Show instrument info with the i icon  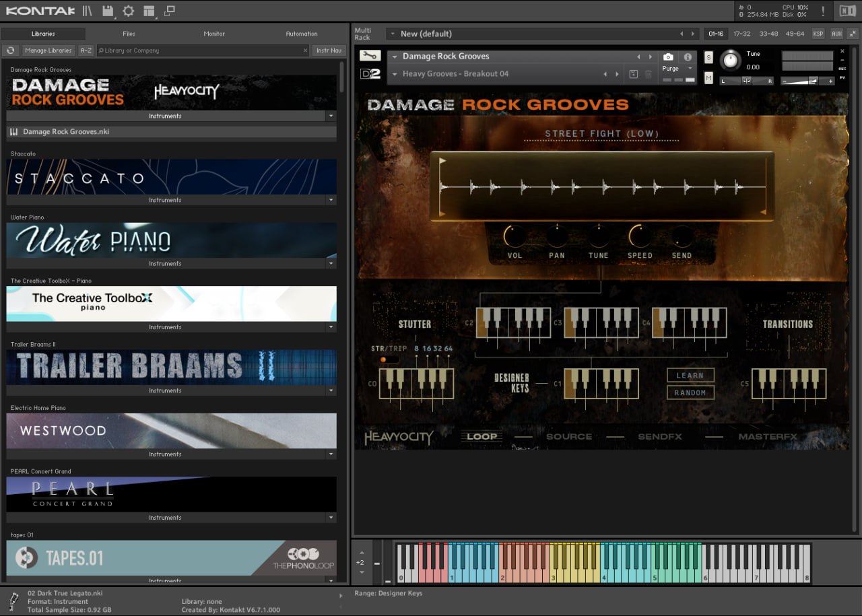pos(688,57)
